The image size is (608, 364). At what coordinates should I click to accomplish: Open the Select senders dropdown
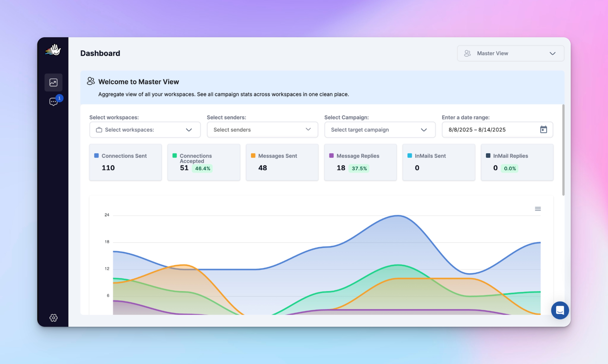pyautogui.click(x=262, y=130)
